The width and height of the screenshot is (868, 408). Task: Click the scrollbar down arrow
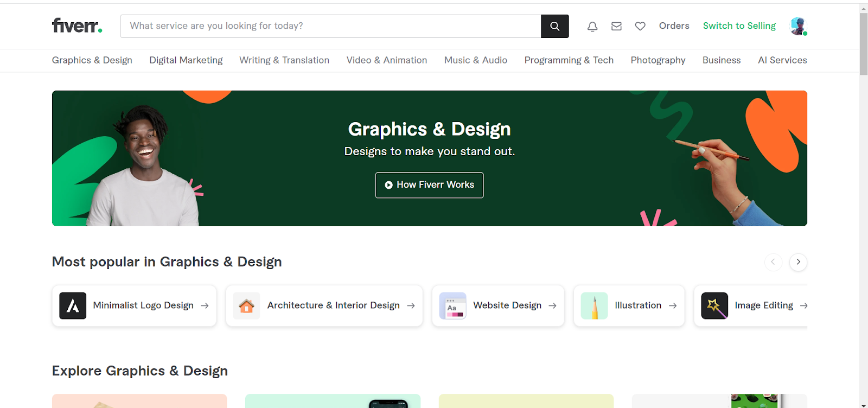point(864,405)
